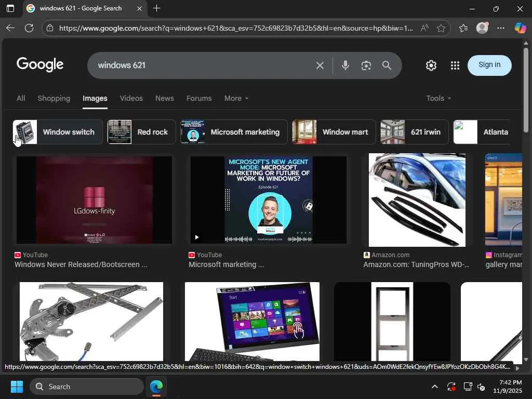Clear the search box text
Screen dimensions: 532x399
[x=320, y=65]
